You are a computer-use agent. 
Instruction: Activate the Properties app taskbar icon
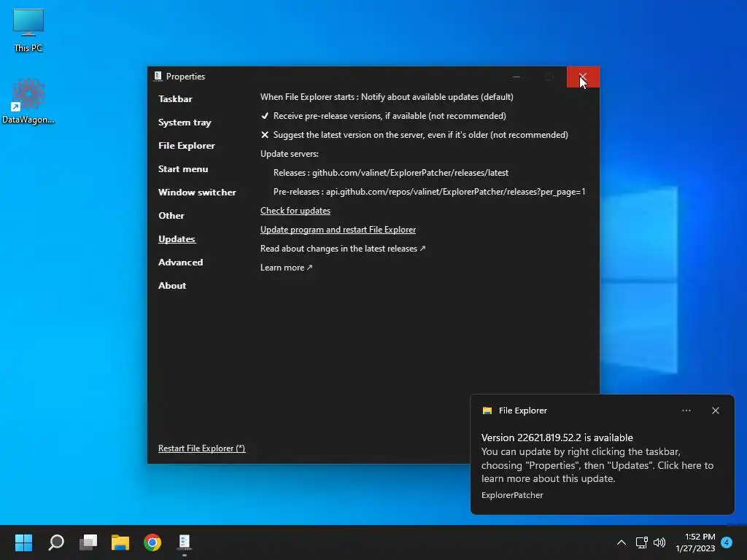185,542
